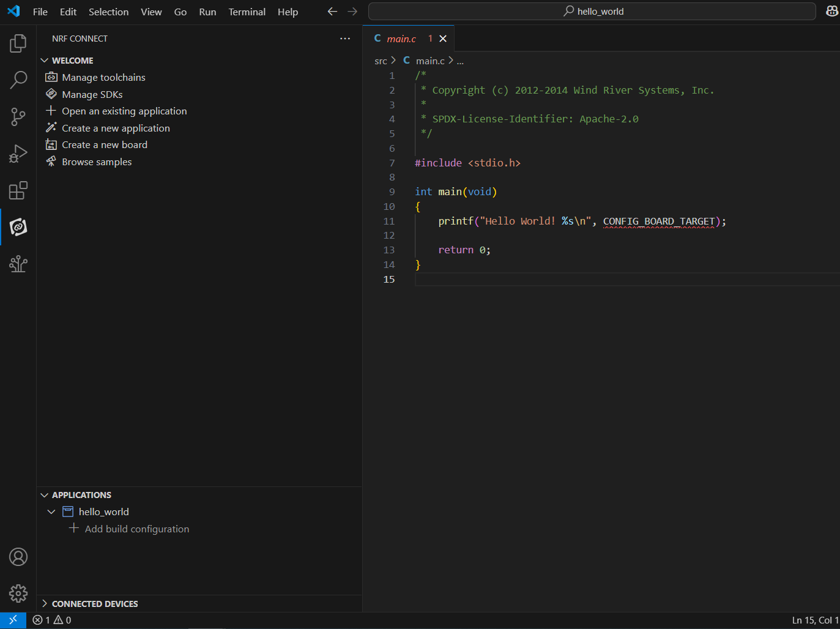Click the CONFIG_BOARD_TARGET identifier in code
The height and width of the screenshot is (629, 840).
659,221
